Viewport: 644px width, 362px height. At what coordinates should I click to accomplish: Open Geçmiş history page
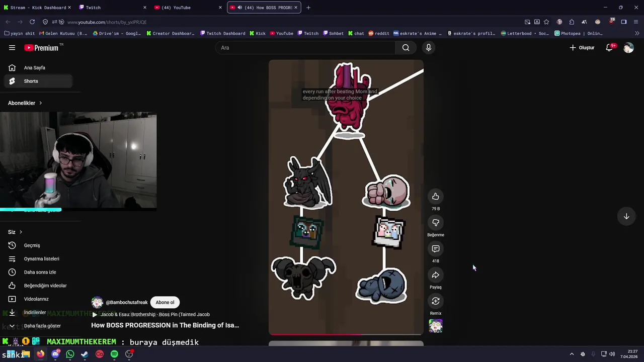38,245
